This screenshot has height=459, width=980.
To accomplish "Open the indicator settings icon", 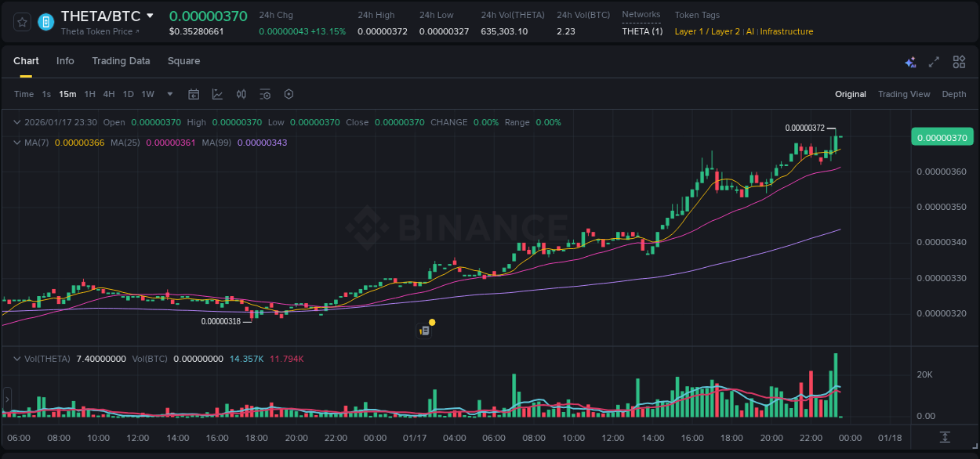I will [x=265, y=94].
